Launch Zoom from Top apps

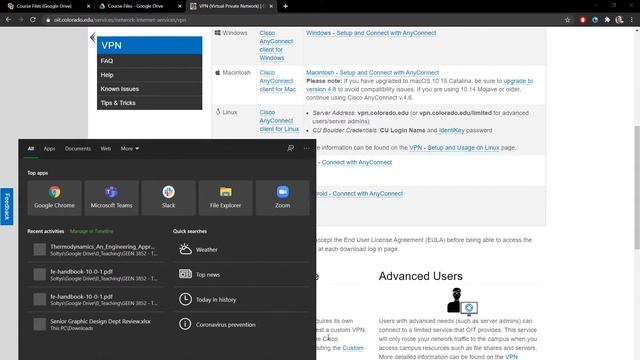tap(282, 198)
